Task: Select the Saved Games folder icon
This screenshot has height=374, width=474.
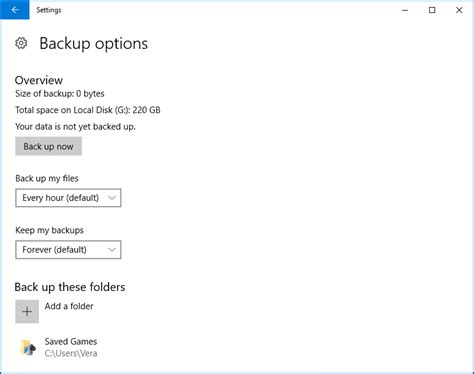Action: click(28, 347)
